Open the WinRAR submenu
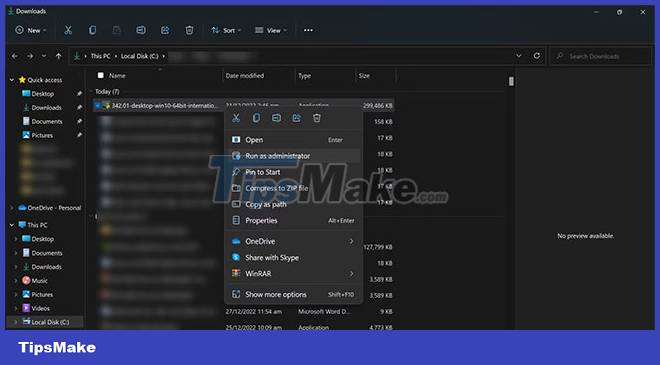This screenshot has width=660, height=365. coord(293,274)
